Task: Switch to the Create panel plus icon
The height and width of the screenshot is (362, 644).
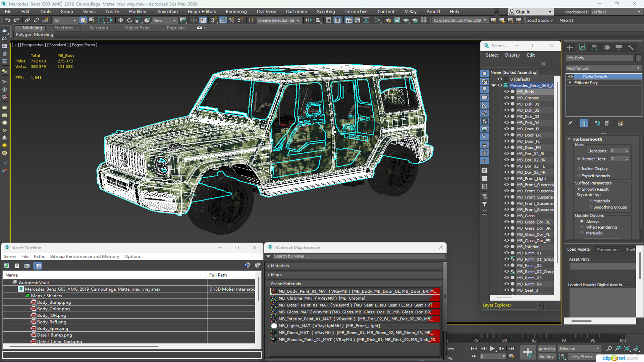Action: (x=570, y=48)
